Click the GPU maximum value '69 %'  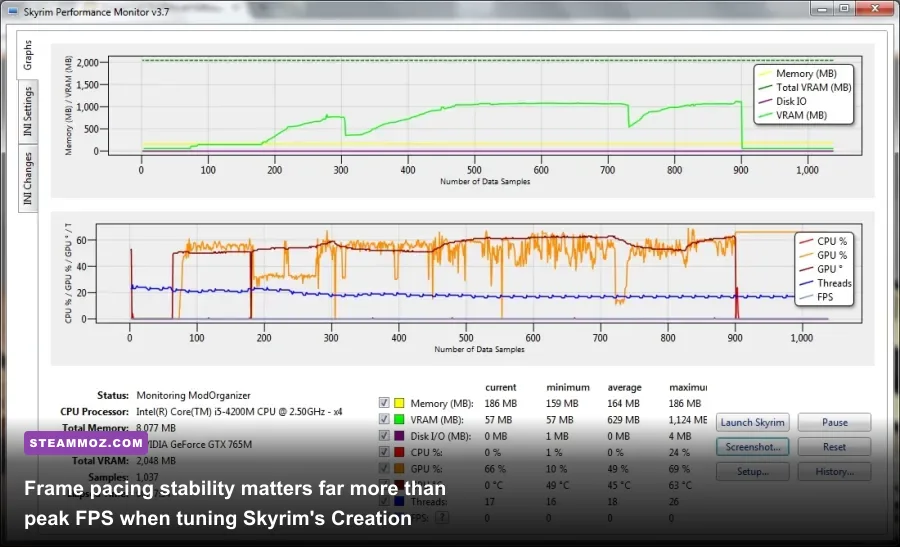(679, 469)
